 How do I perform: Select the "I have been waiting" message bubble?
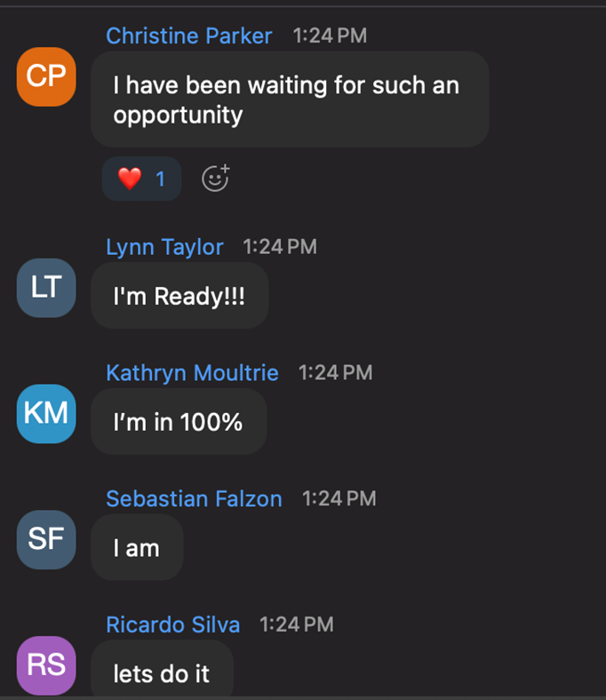[x=290, y=99]
